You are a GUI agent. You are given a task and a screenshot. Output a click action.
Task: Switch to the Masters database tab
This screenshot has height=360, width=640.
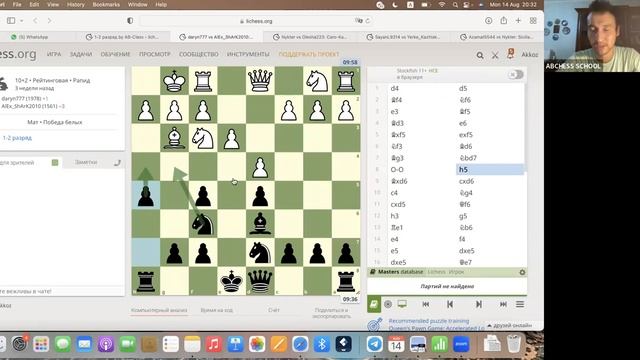point(400,272)
